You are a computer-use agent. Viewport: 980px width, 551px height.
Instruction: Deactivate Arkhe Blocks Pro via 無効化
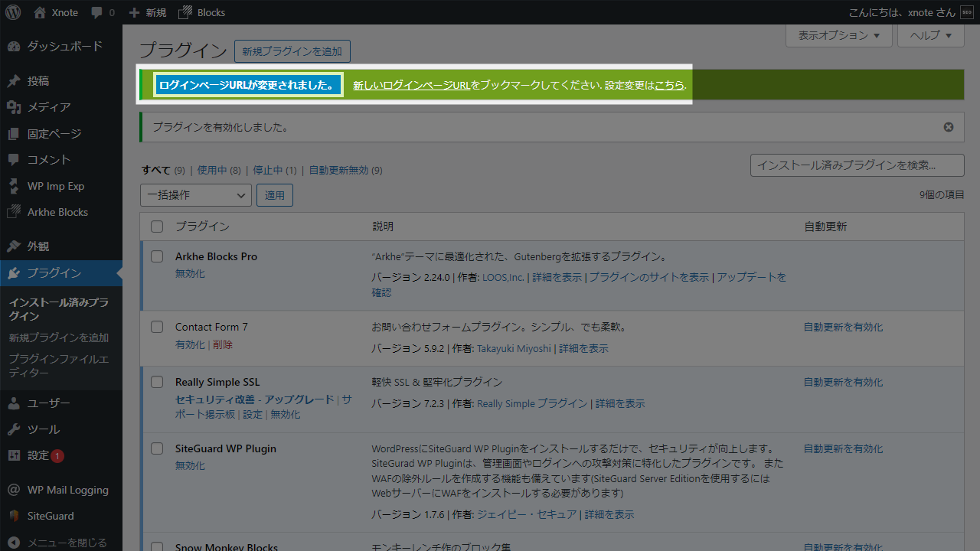[x=190, y=273]
